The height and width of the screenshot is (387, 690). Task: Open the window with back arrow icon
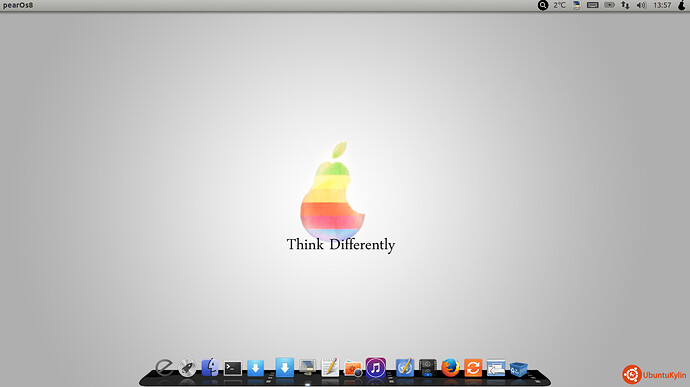496,368
